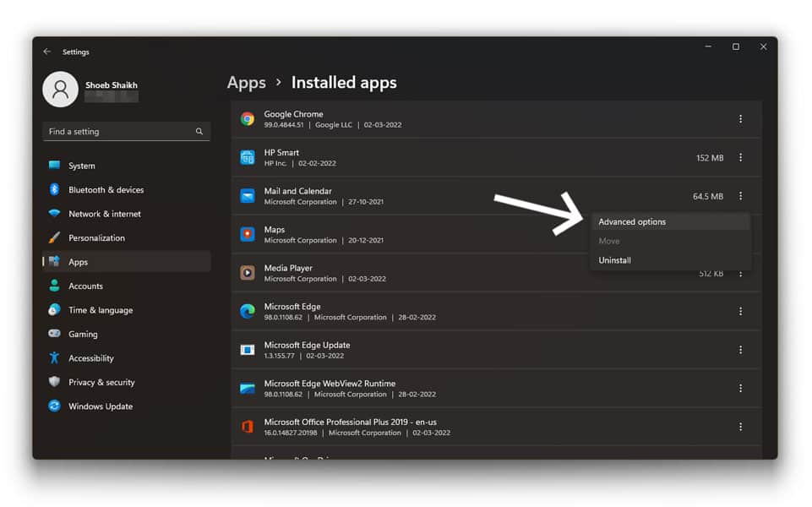Open more options for Mail and Calendar

[x=740, y=196]
